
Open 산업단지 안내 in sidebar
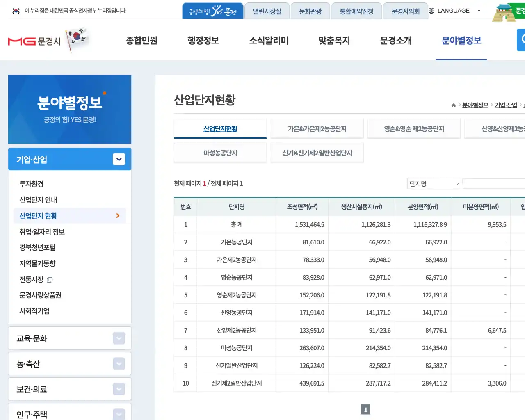[x=38, y=200]
